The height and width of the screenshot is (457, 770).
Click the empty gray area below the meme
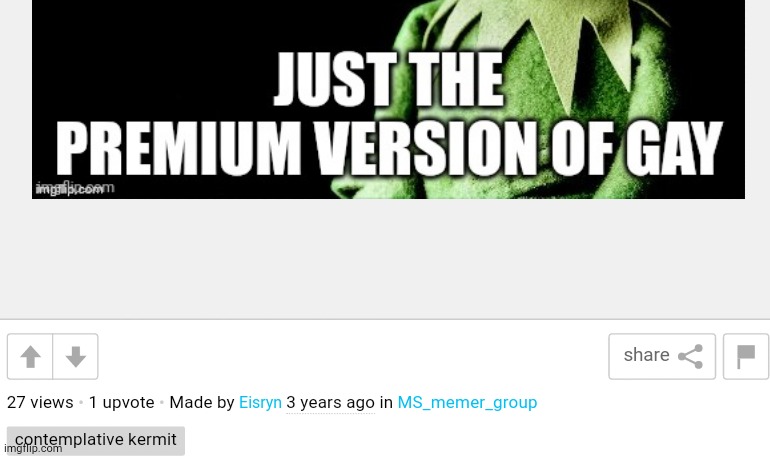tap(385, 259)
